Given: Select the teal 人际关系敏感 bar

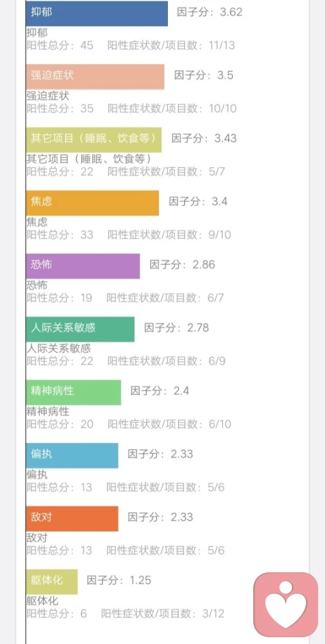Looking at the screenshot, I should click(80, 329).
